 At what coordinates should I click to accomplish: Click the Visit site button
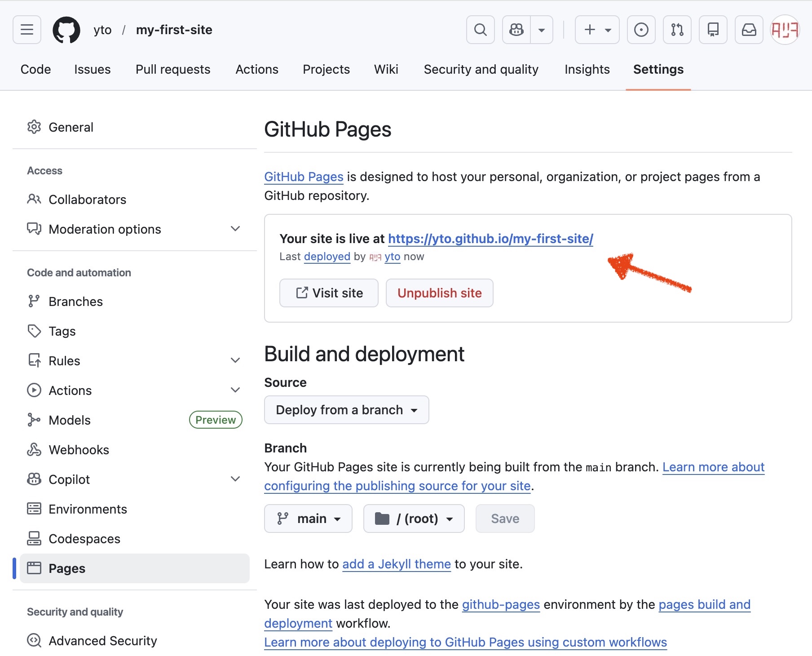point(329,293)
